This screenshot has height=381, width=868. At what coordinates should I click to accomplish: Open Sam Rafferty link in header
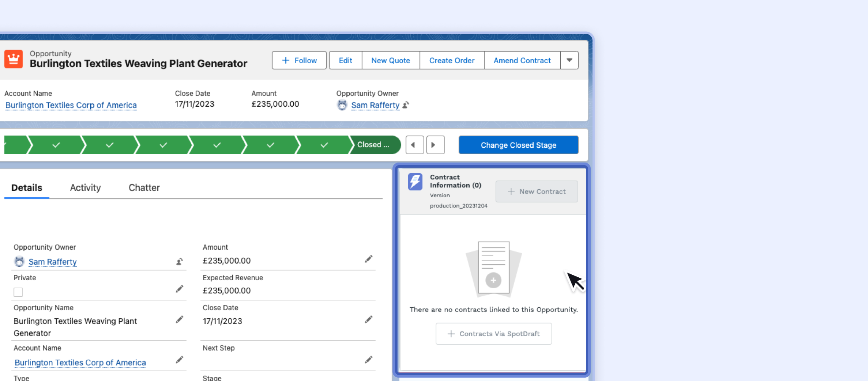376,105
